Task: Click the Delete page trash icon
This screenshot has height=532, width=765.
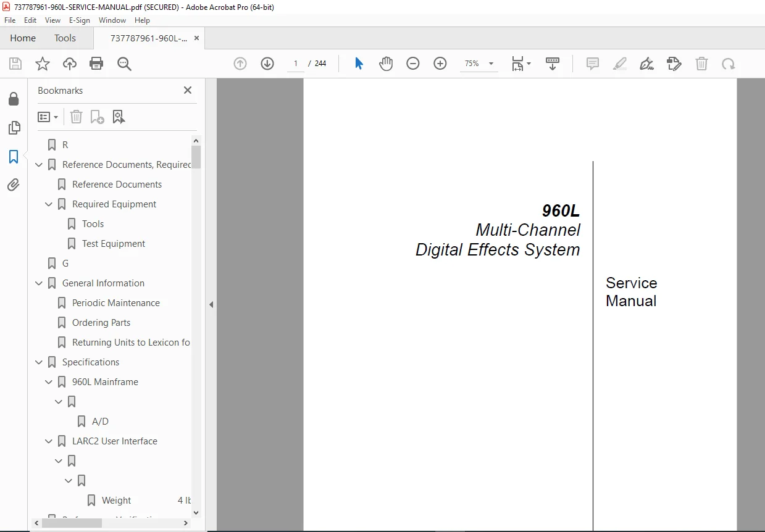Action: 701,64
